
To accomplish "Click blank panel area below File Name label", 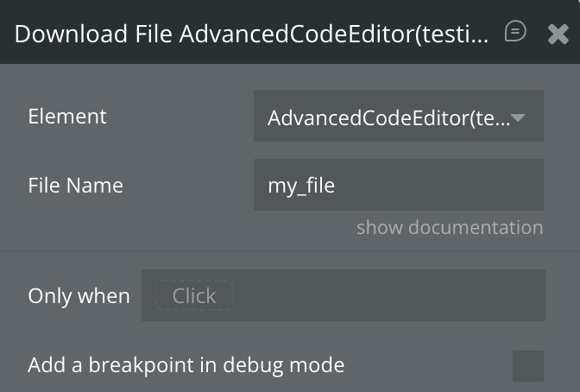I will point(129,226).
